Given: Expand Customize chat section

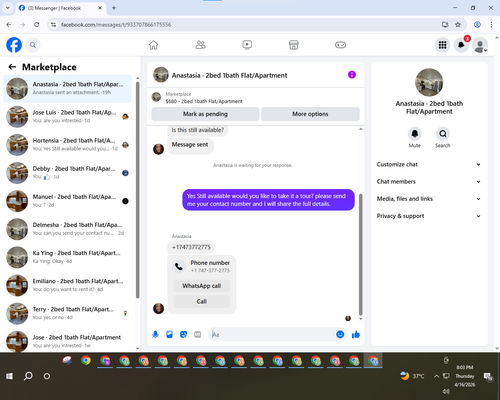Looking at the screenshot, I should (429, 164).
